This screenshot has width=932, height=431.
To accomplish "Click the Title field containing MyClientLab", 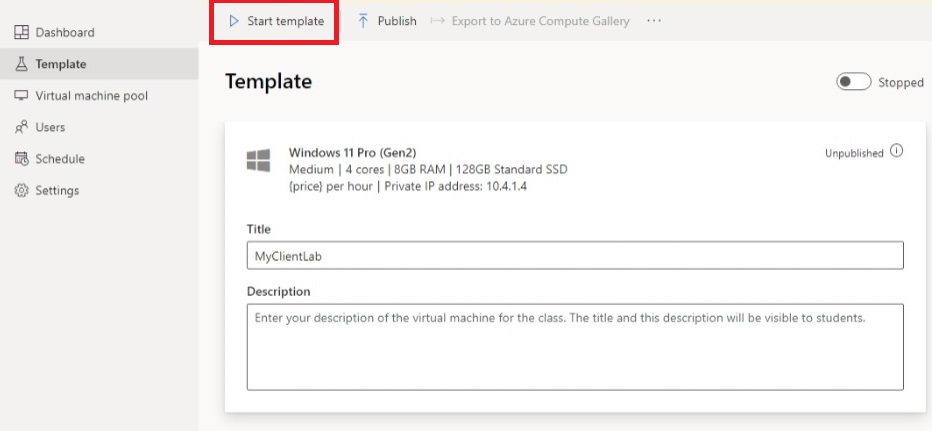I will 575,255.
